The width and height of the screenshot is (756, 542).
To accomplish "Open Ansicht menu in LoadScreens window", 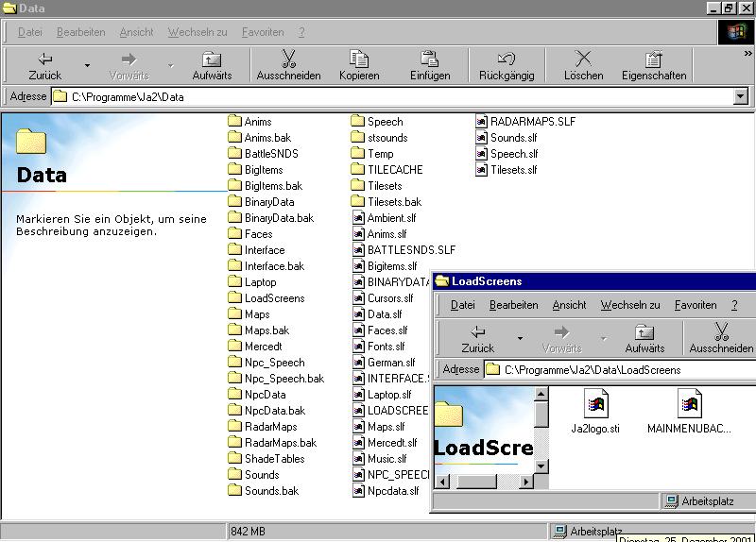I will (569, 305).
